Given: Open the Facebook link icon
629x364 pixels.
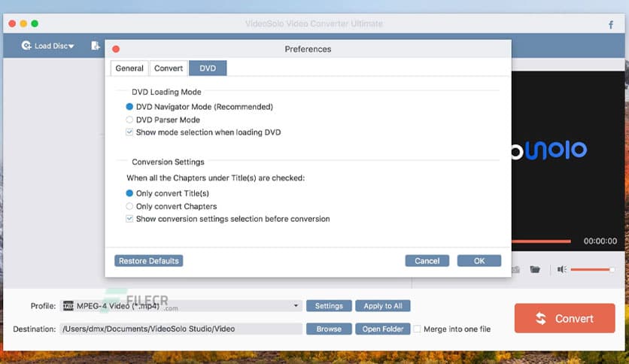Looking at the screenshot, I should click(x=610, y=25).
